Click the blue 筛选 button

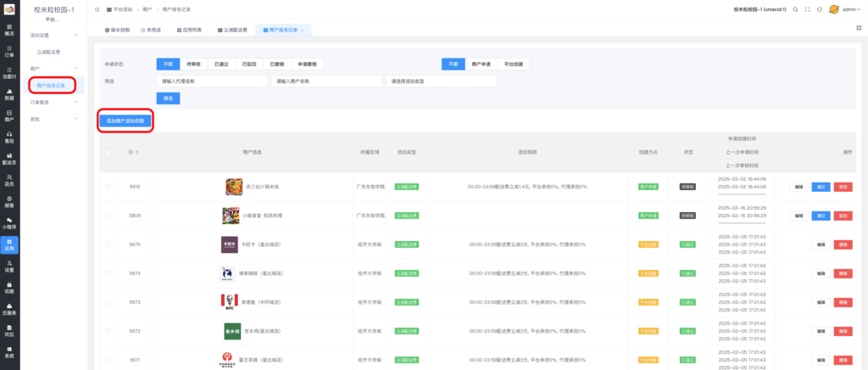[x=168, y=98]
